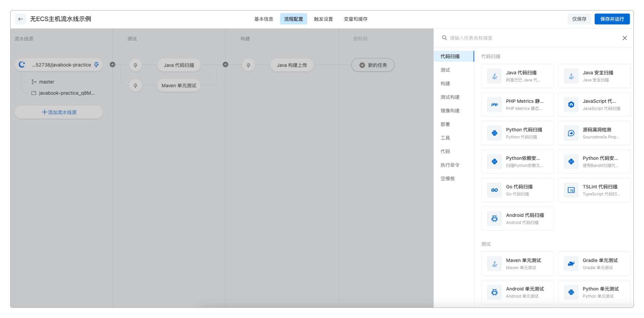Pick the Gradle 单元测试 icon
Screen dimensions: 644x318
tap(571, 264)
